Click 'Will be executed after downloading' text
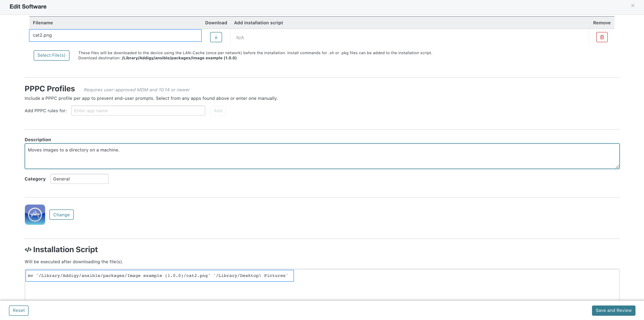This screenshot has height=320, width=644. 74,262
